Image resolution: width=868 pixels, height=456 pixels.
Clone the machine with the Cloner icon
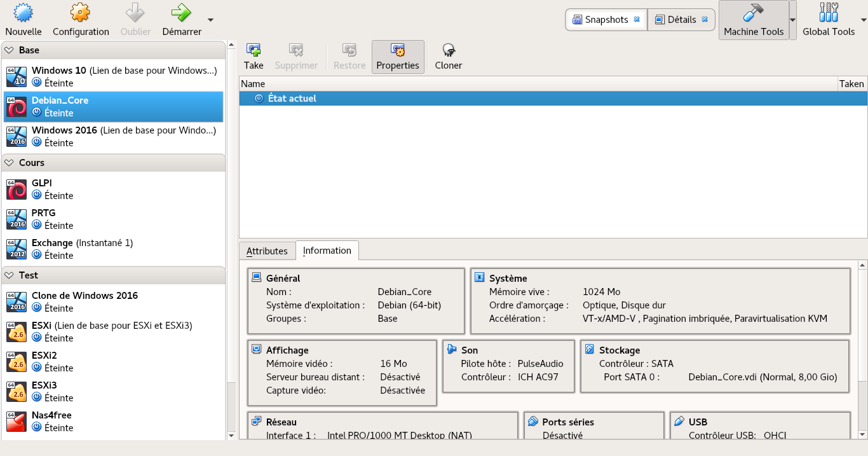(x=449, y=50)
